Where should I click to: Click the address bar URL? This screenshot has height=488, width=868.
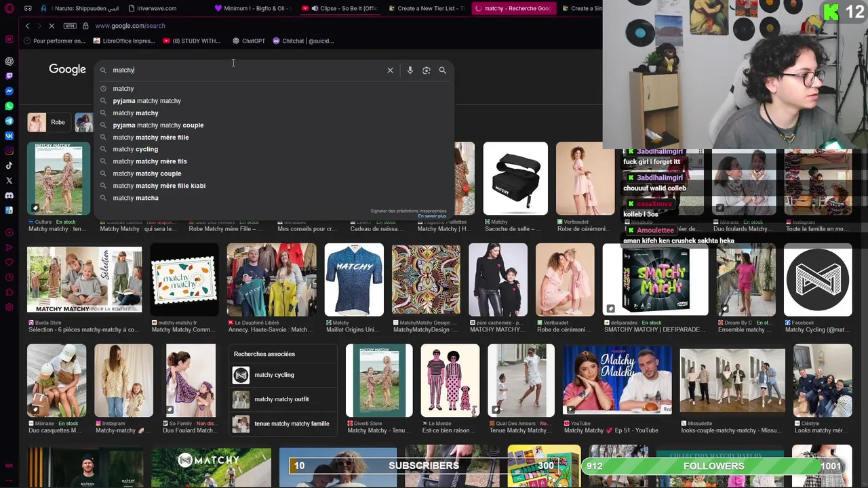click(130, 26)
